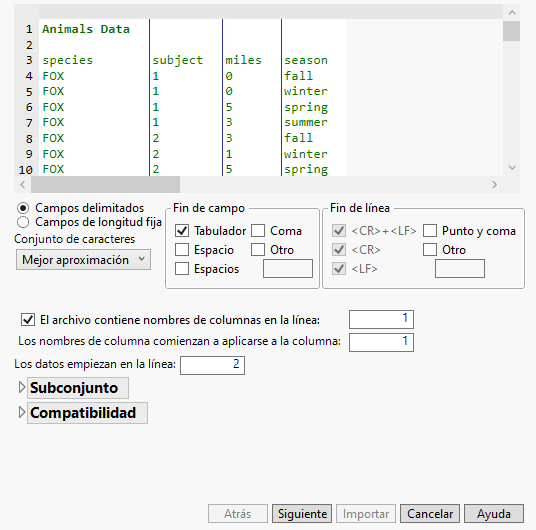Enable Espacio as field delimiter
This screenshot has width=536, height=530.
(182, 250)
